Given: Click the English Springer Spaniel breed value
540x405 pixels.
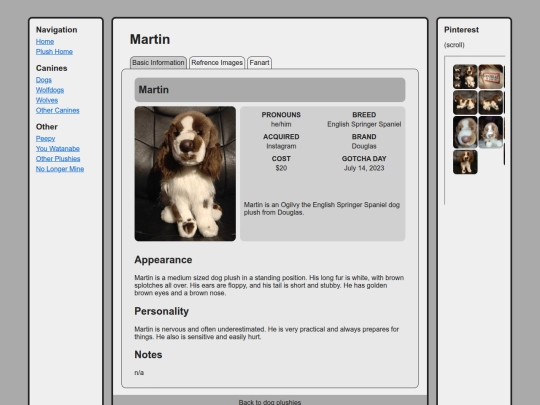Looking at the screenshot, I should (364, 124).
